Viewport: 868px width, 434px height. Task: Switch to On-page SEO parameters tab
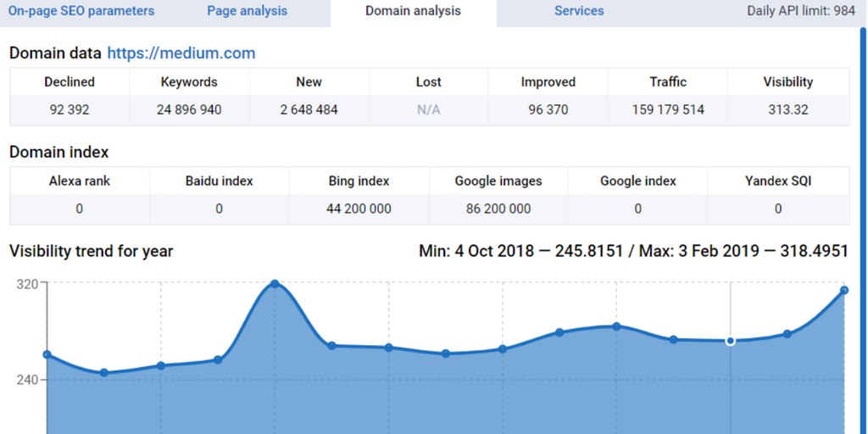click(x=81, y=11)
